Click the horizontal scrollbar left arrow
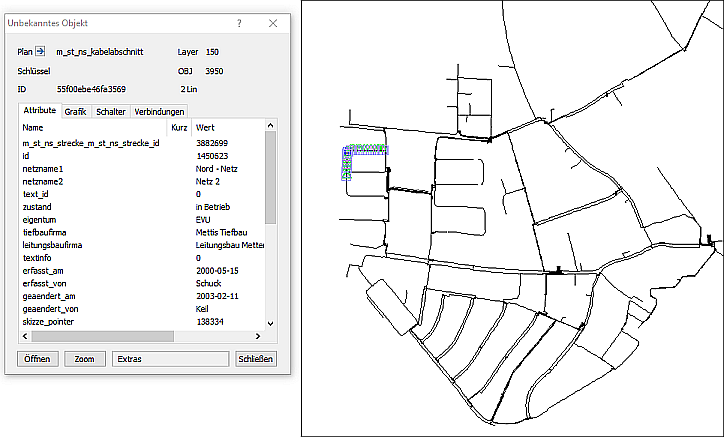 point(24,335)
